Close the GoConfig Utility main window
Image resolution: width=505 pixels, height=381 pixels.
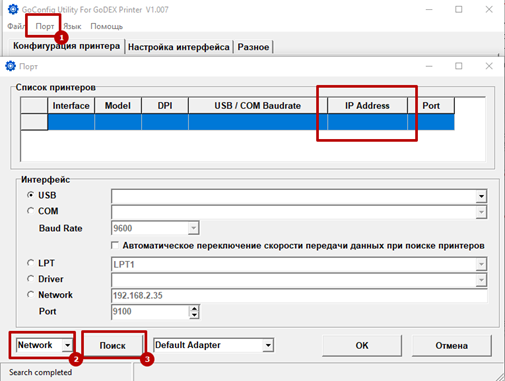pyautogui.click(x=489, y=9)
